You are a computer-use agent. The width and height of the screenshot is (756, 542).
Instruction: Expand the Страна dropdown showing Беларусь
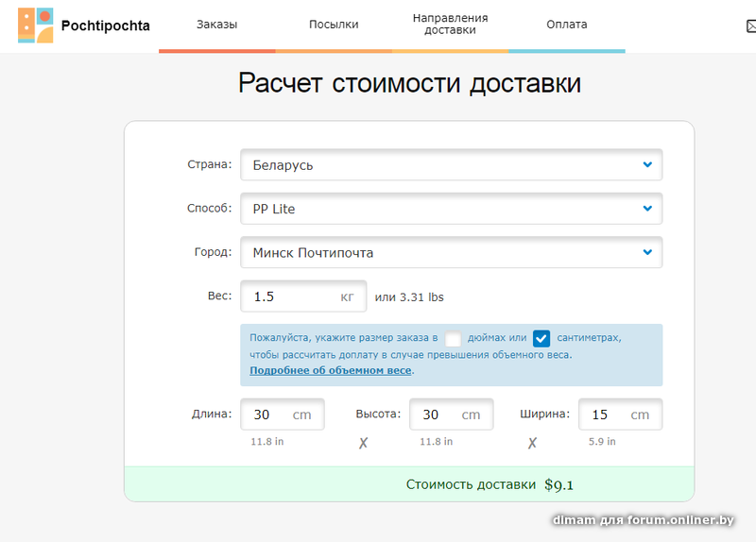pyautogui.click(x=451, y=165)
